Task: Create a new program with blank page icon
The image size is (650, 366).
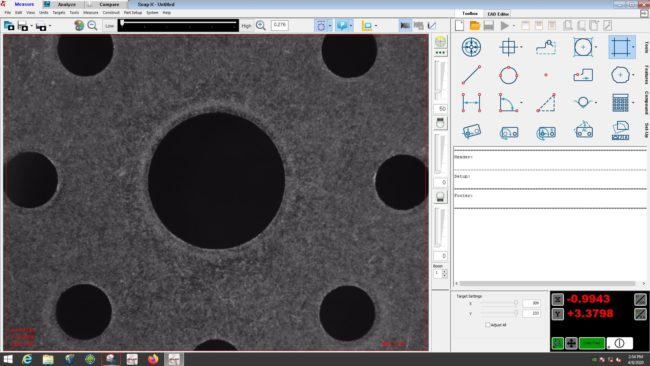Action: pyautogui.click(x=459, y=26)
